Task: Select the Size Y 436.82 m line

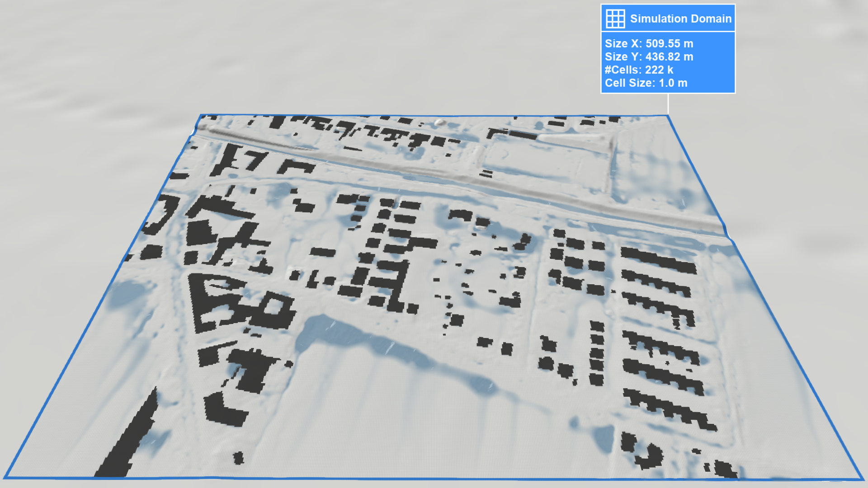Action: [x=649, y=56]
